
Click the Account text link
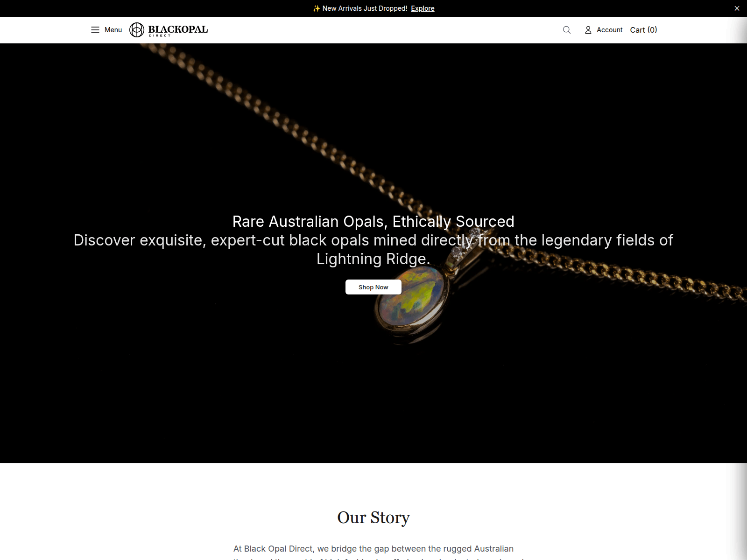(609, 30)
